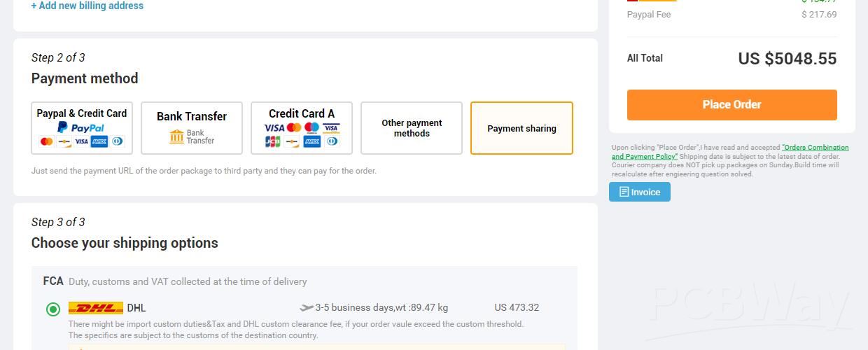Viewport: 868px width, 350px height.
Task: Click the airplane icon beside delivery time
Action: pos(306,307)
